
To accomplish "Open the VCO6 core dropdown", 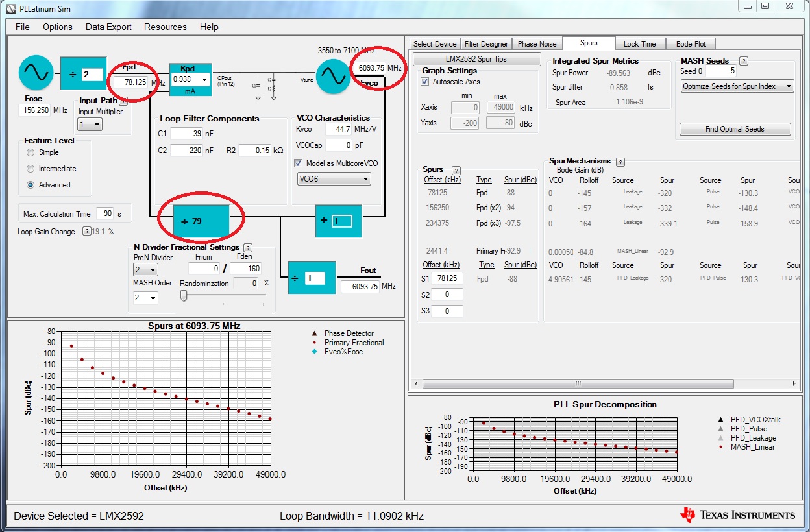I will pos(334,178).
